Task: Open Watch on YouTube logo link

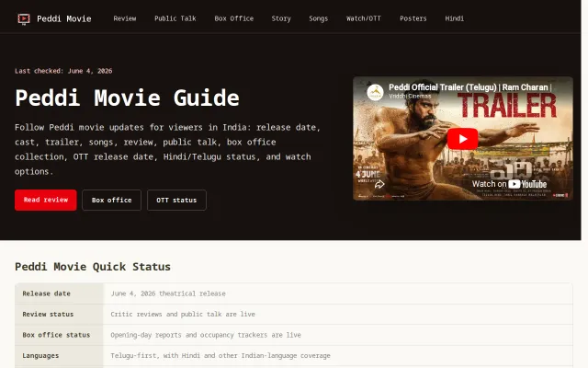Action: pyautogui.click(x=509, y=184)
